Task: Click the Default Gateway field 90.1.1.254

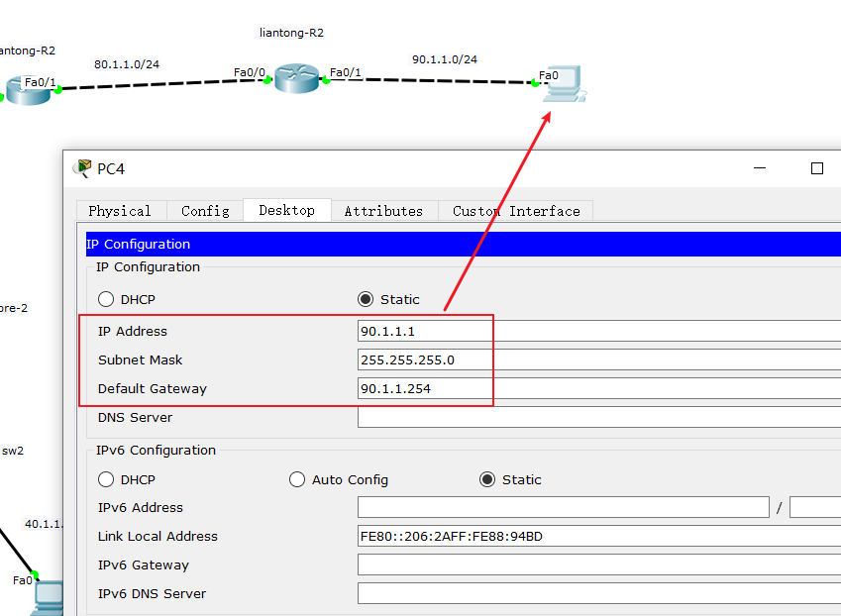Action: 599,388
